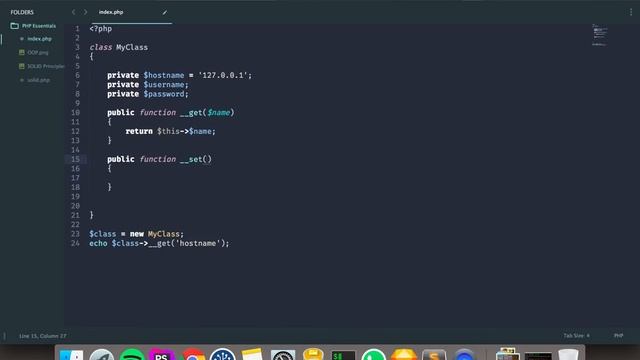Screen dimensions: 640x360
Task: Click Line 15, Column status text
Action: coord(42,336)
